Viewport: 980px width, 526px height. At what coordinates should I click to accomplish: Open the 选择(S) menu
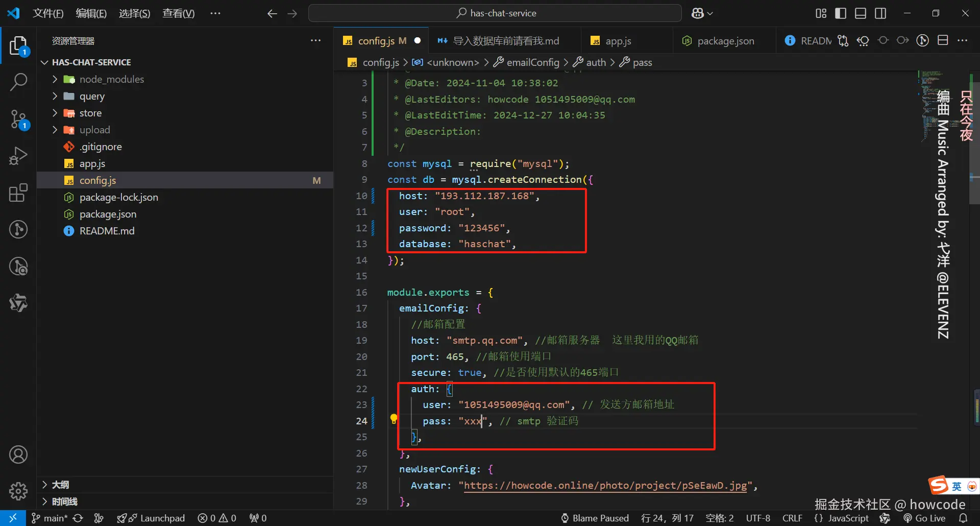pos(134,13)
